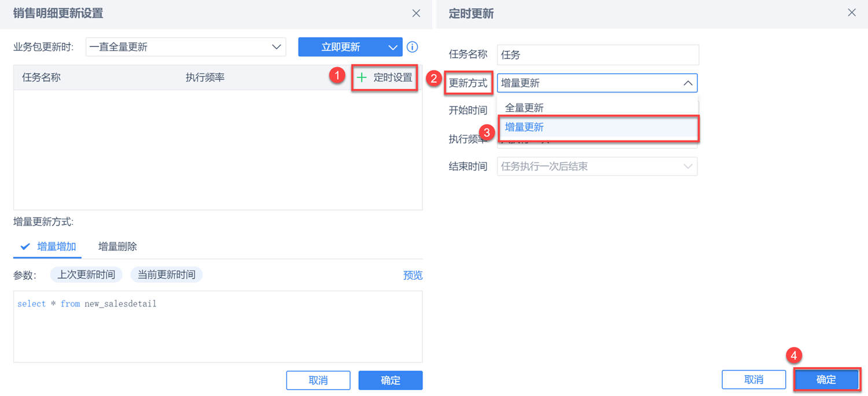The width and height of the screenshot is (868, 396).
Task: Switch to the 增量删除 tab
Action: [x=117, y=247]
